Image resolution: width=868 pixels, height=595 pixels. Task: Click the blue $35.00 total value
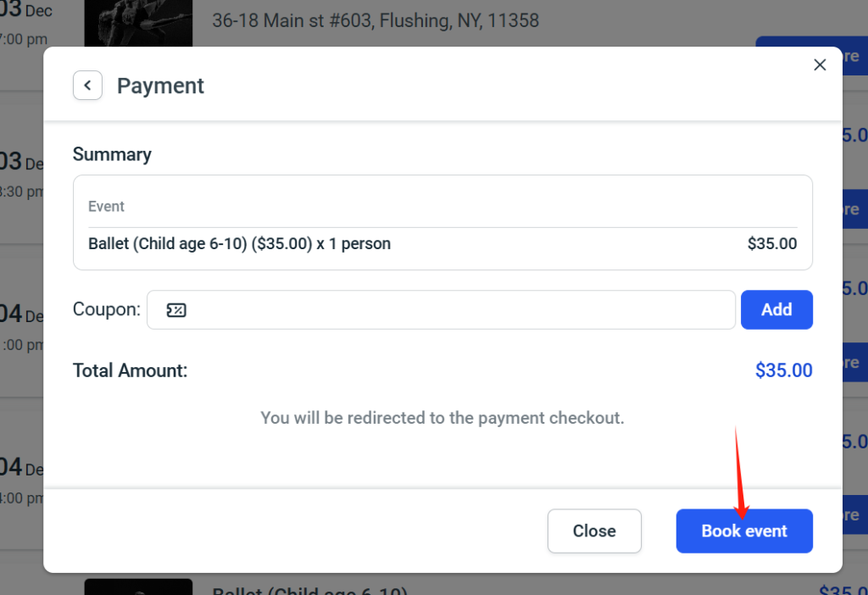tap(783, 370)
